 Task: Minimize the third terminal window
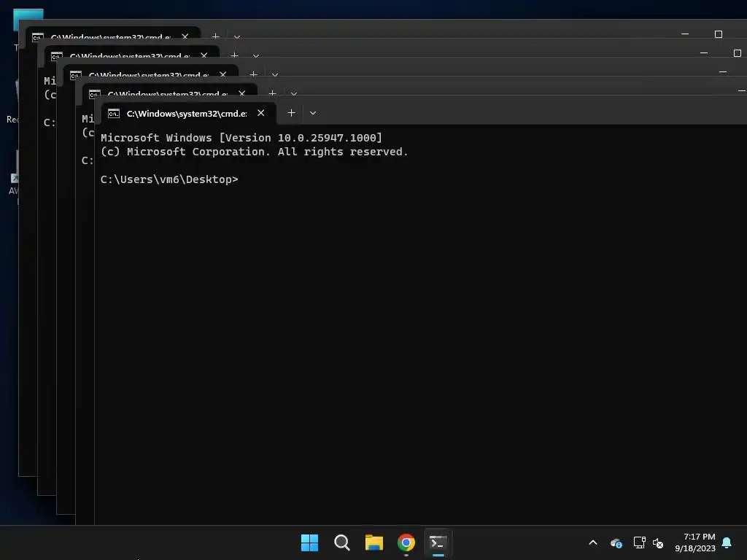coord(723,71)
